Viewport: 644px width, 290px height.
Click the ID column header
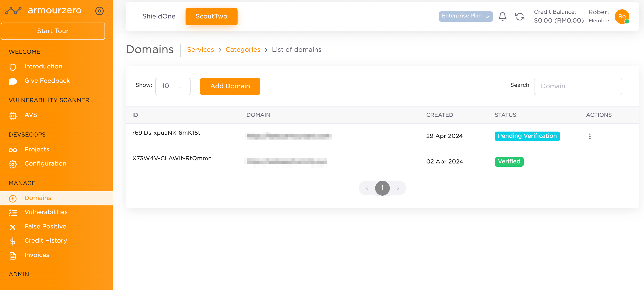(135, 115)
